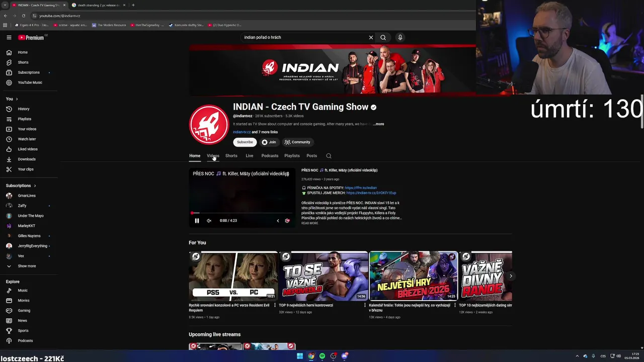Screen dimensions: 644x362
Task: Switch to channel Shorts tab
Action: [x=231, y=156]
